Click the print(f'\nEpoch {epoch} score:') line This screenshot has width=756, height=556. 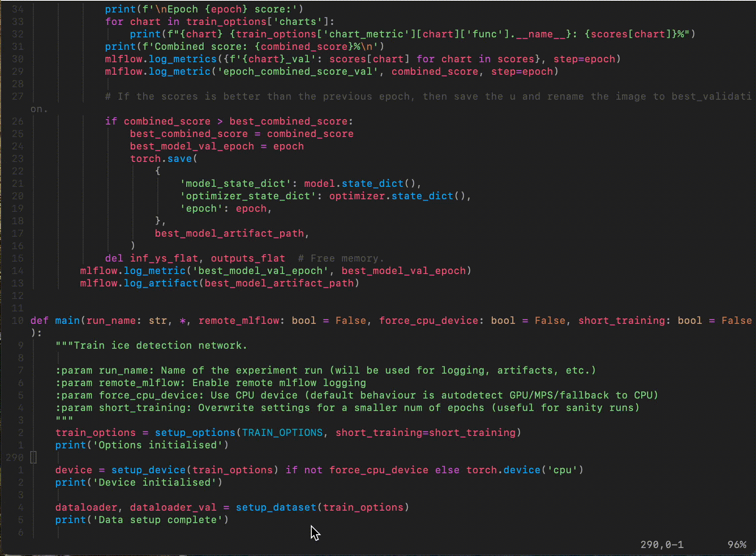(204, 9)
